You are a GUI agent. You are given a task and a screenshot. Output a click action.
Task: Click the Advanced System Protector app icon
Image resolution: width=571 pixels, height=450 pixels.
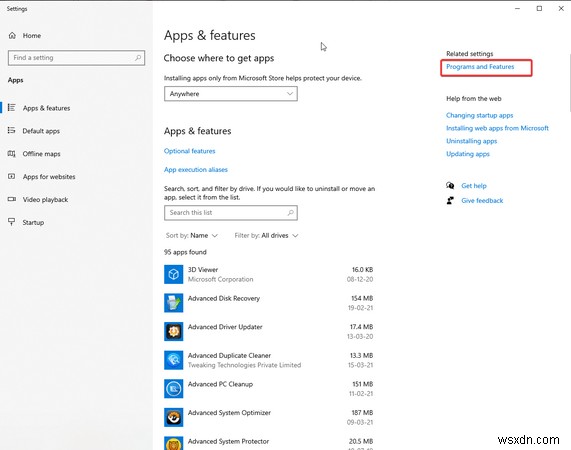tap(173, 443)
